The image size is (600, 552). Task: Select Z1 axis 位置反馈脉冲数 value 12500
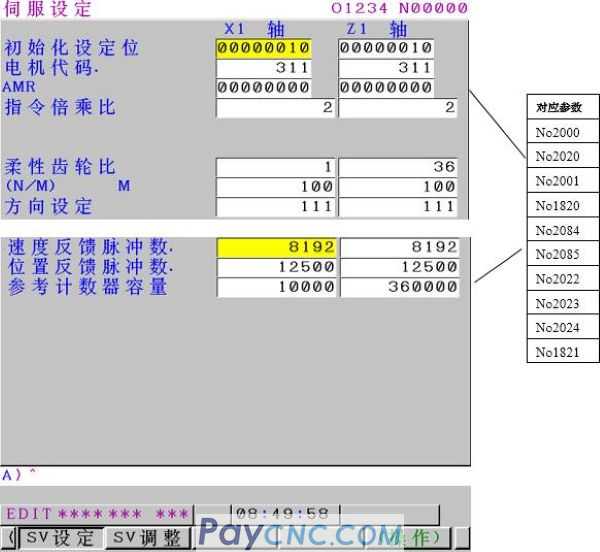398,267
